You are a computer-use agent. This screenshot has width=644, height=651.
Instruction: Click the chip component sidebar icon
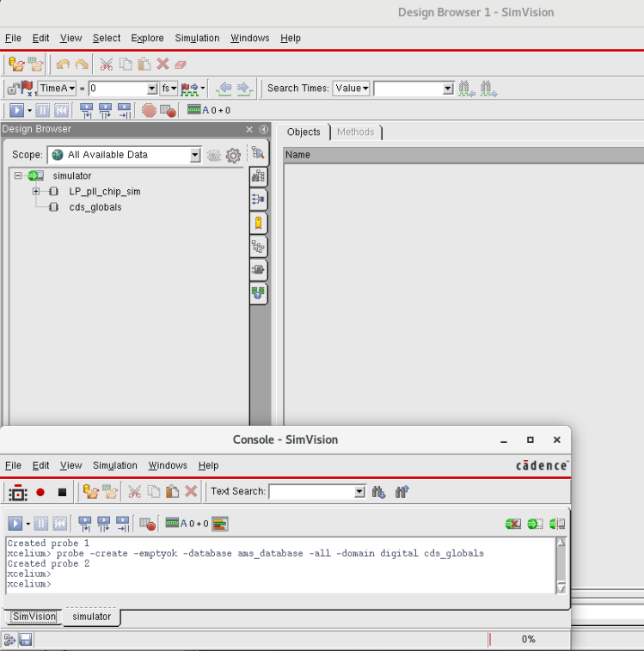tap(258, 269)
